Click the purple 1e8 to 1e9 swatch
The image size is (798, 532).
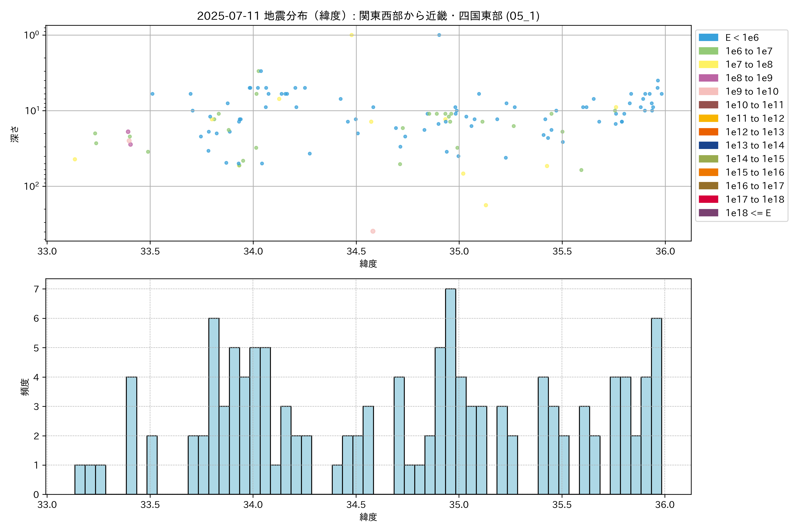point(708,78)
